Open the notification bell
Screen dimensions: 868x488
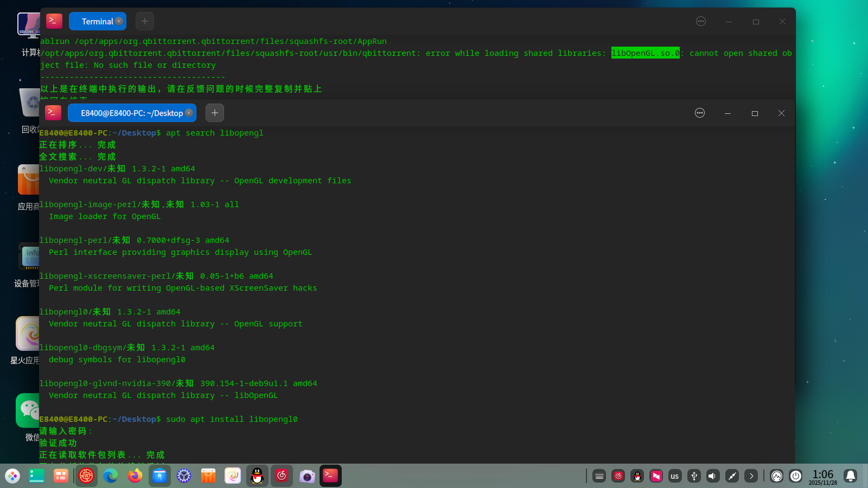pos(851,476)
